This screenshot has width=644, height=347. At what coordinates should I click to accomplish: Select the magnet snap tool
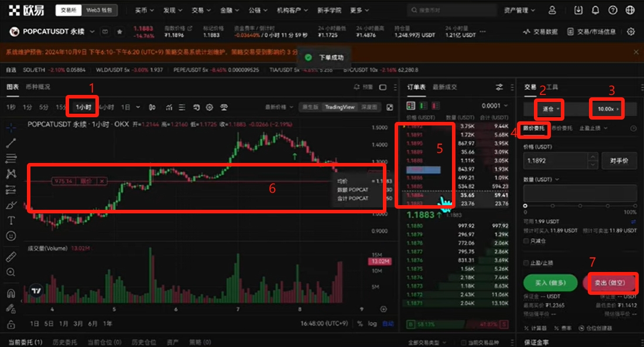pos(11,293)
